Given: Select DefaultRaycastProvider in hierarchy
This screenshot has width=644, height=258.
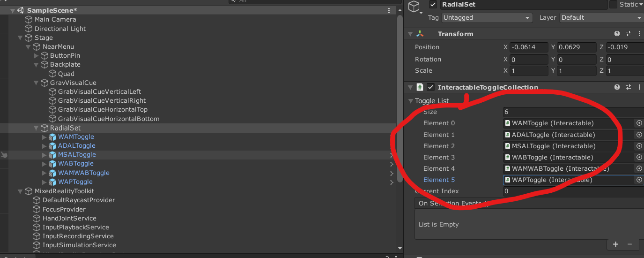Looking at the screenshot, I should 79,200.
